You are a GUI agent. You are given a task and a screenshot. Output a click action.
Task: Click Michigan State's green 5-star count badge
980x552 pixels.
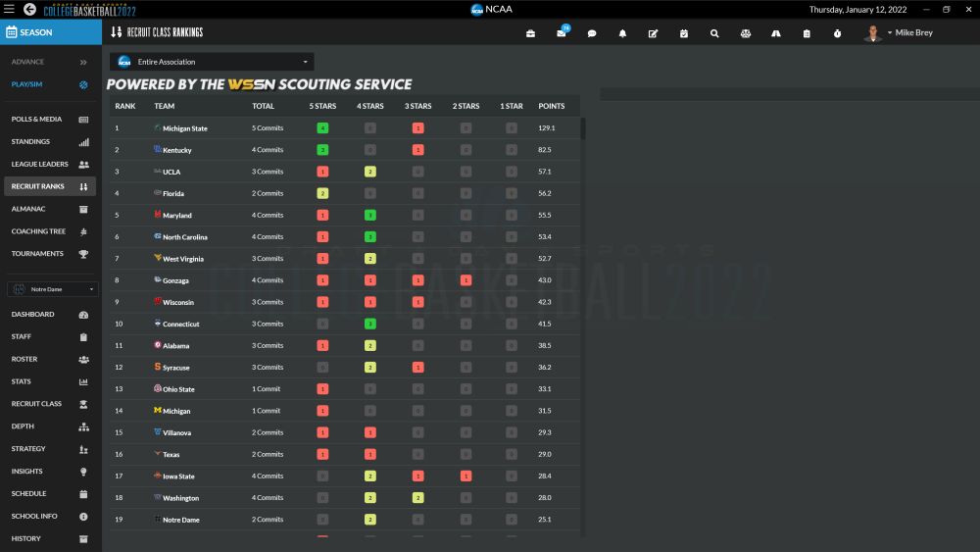(322, 128)
